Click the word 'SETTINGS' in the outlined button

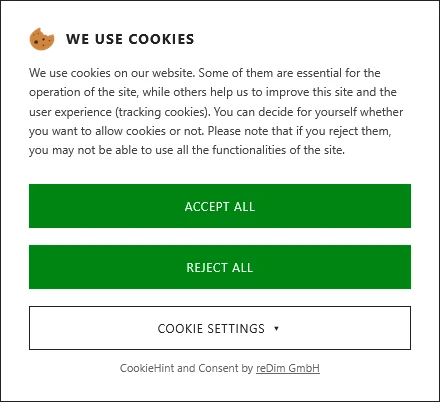point(236,329)
